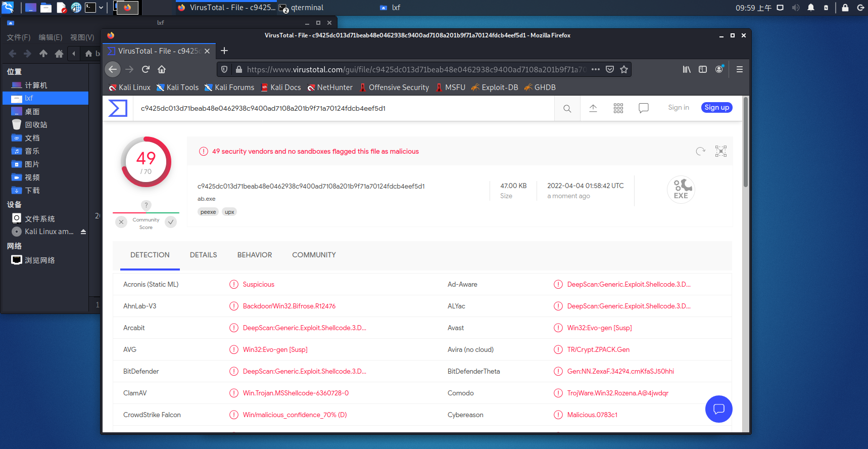Open 图片 folder in the sidebar
The width and height of the screenshot is (868, 449).
45,164
